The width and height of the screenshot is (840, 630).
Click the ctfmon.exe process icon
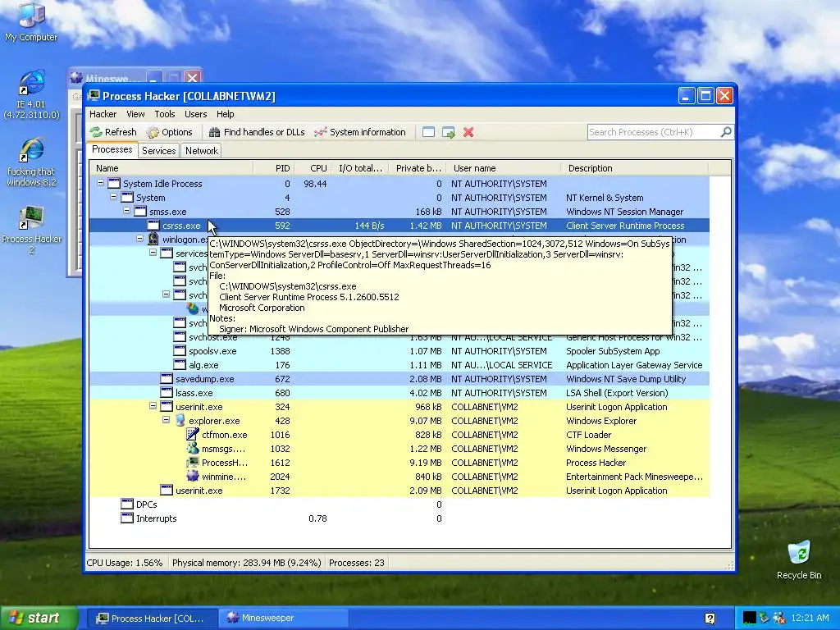[193, 435]
